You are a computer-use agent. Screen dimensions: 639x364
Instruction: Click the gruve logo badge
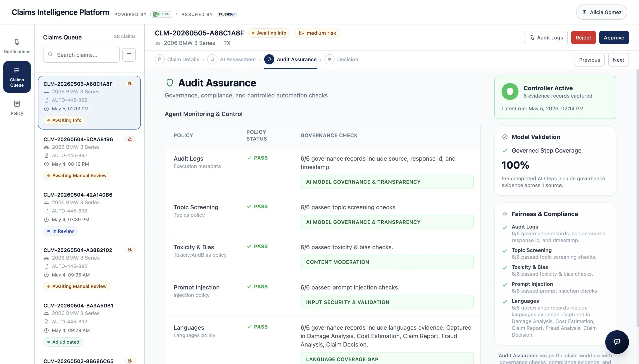pos(161,14)
